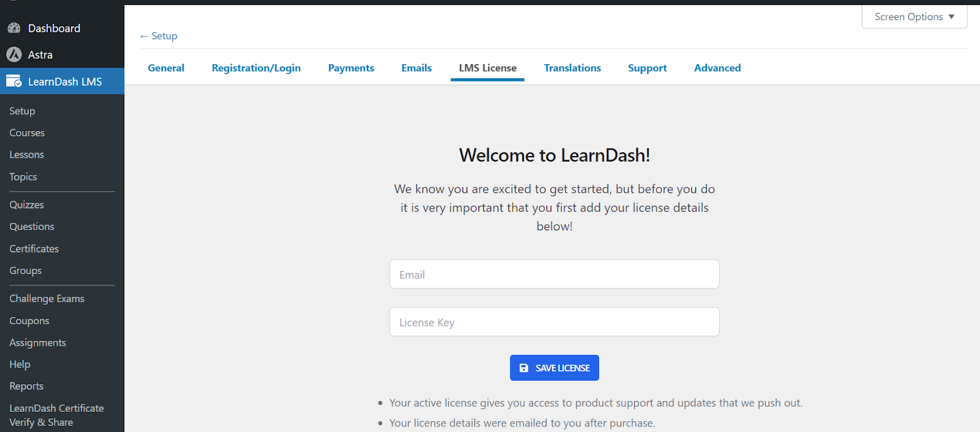Open the Registration/Login tab
The height and width of the screenshot is (432, 980).
(x=256, y=68)
